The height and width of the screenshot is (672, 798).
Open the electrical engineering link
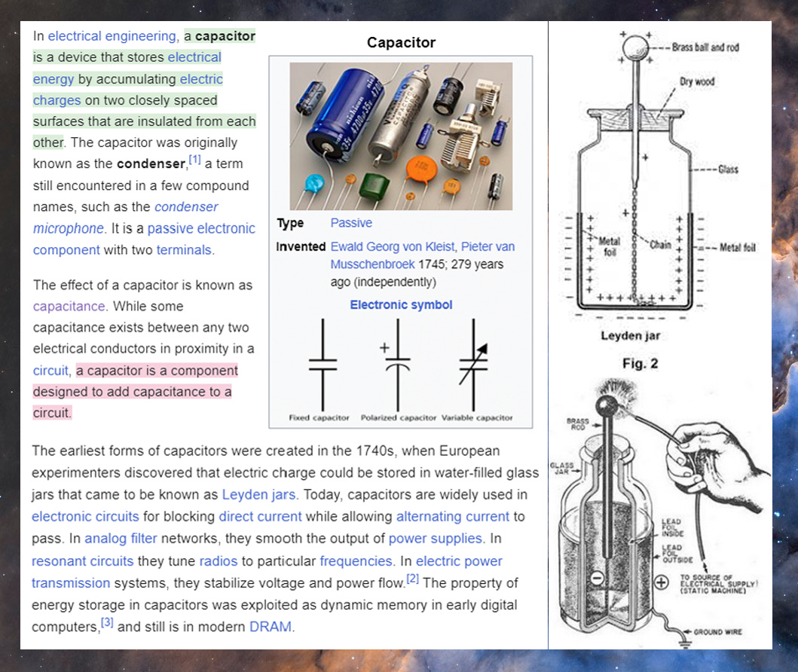point(112,36)
